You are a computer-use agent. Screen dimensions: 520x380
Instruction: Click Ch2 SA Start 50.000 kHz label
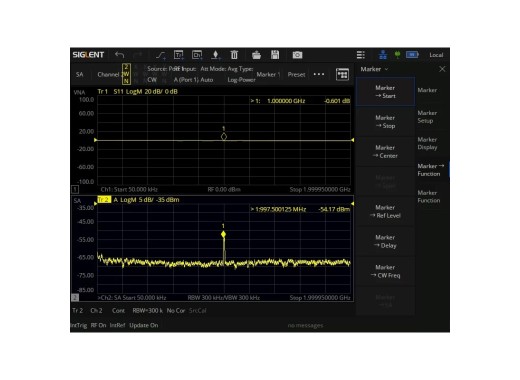point(132,298)
